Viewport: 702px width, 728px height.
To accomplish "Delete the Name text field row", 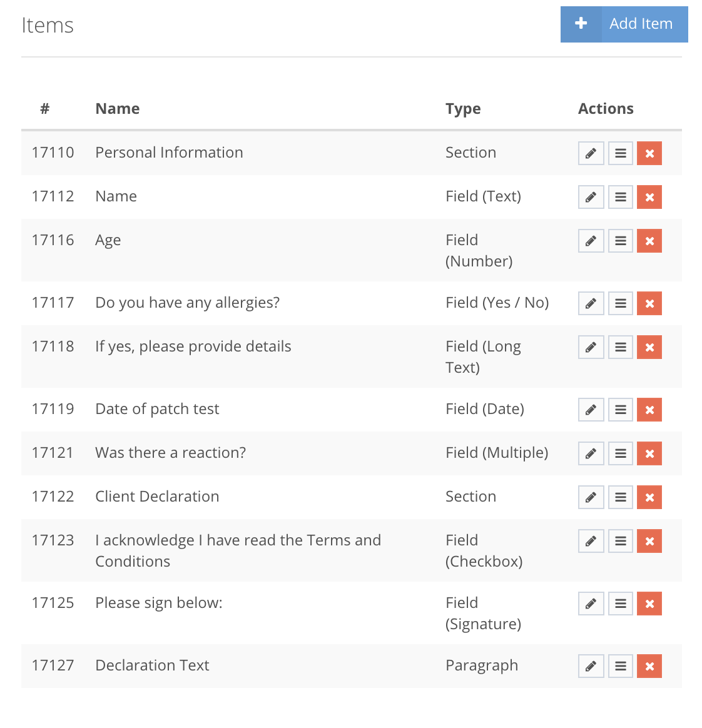I will point(649,197).
